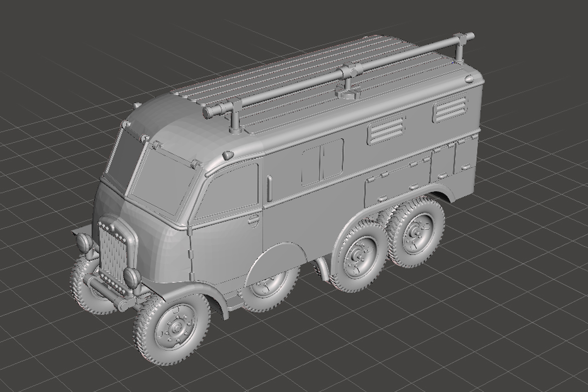Click the cab door handle

point(254,220)
